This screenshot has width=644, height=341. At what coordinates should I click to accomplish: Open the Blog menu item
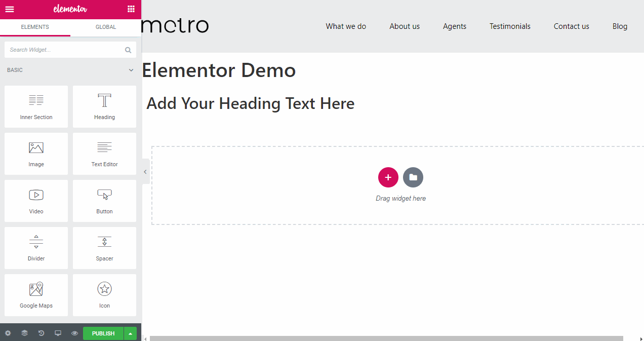coord(620,26)
